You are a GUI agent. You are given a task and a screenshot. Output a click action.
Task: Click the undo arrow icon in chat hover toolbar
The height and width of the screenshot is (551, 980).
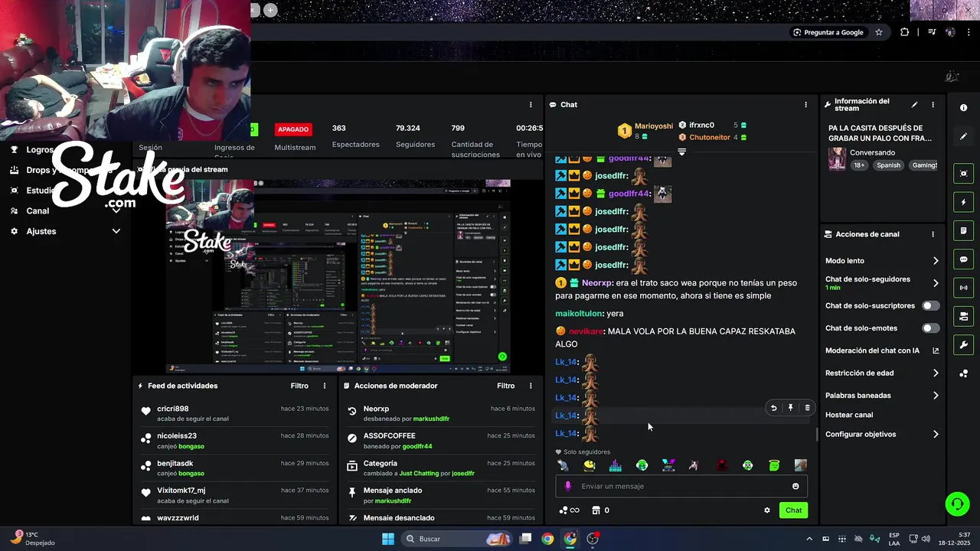pyautogui.click(x=773, y=408)
